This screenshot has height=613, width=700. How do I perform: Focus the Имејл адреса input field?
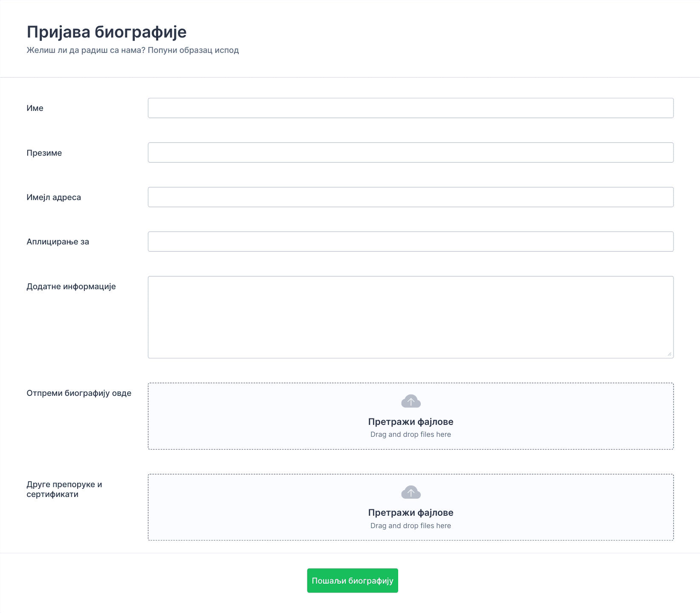411,197
